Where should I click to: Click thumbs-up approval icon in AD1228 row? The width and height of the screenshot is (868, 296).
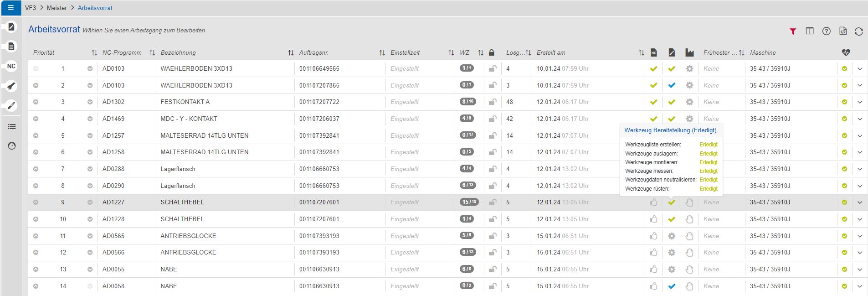point(654,219)
